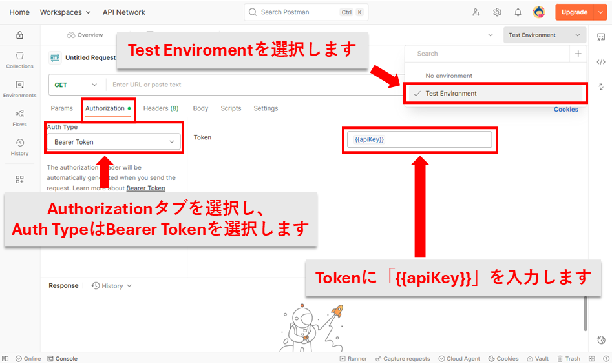
Task: Open the Overview tab
Action: (85, 35)
